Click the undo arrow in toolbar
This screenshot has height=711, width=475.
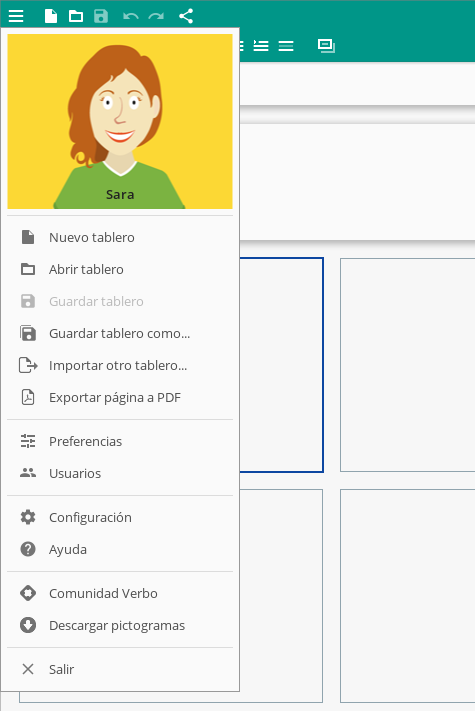(131, 17)
